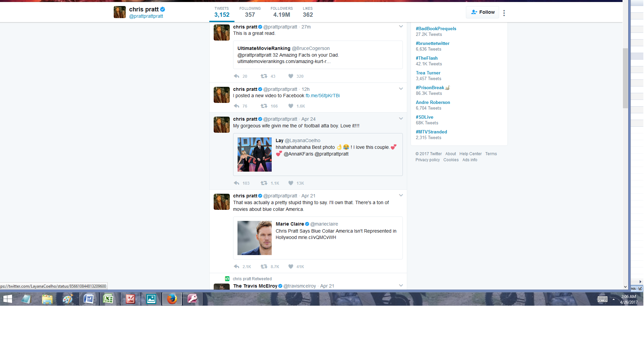644x362 pixels.
Task: Open the #MTVStranded trend
Action: (x=431, y=132)
